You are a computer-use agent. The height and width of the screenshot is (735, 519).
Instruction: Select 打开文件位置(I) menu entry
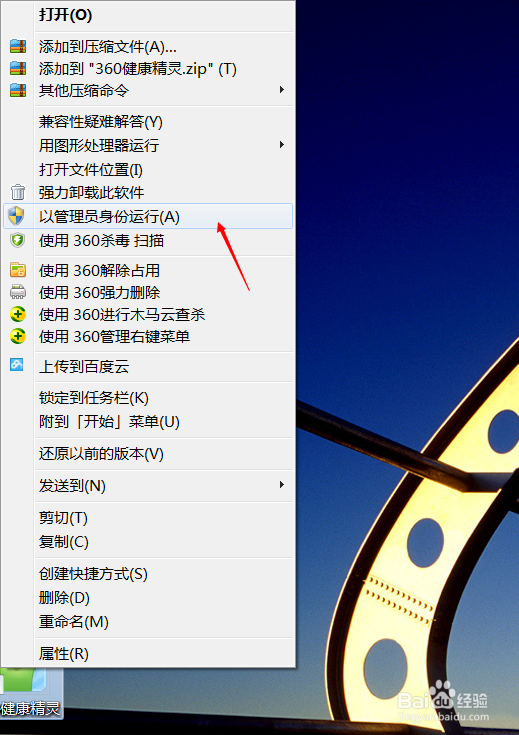(148, 169)
